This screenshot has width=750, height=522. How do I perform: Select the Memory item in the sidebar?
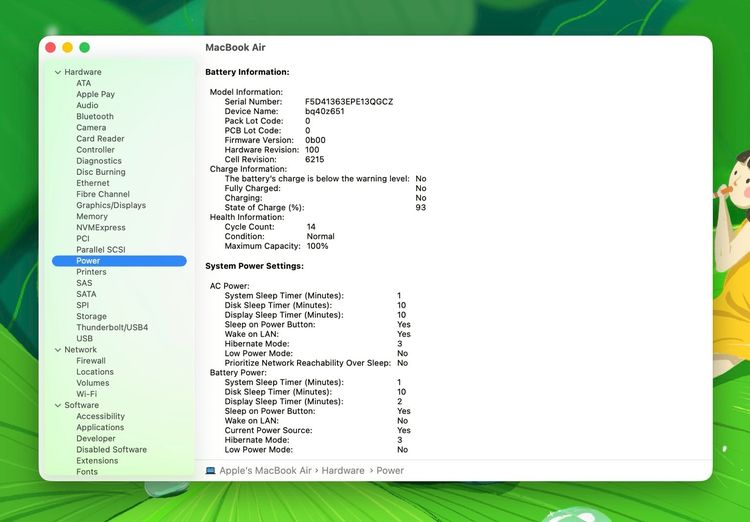92,216
